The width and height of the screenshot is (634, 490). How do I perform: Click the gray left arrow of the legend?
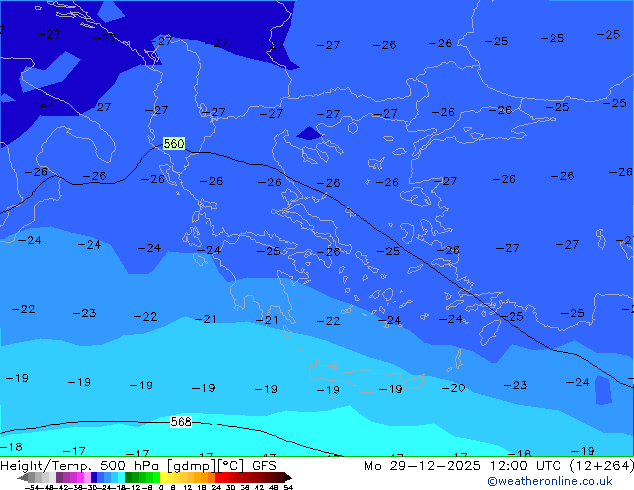(x=23, y=477)
